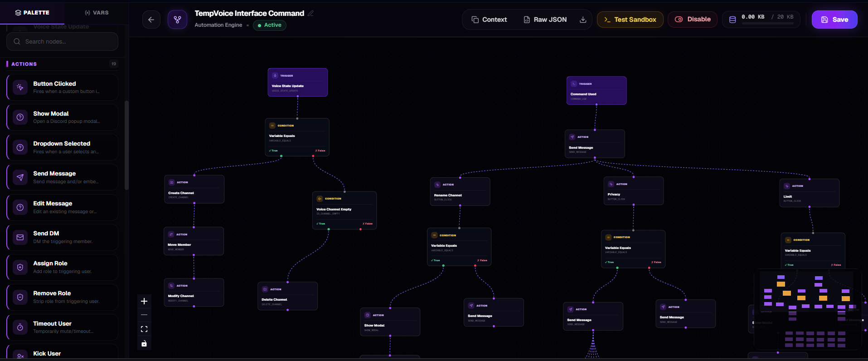Pick the Show Modal icon in the palette
The height and width of the screenshot is (361, 868).
coord(20,117)
